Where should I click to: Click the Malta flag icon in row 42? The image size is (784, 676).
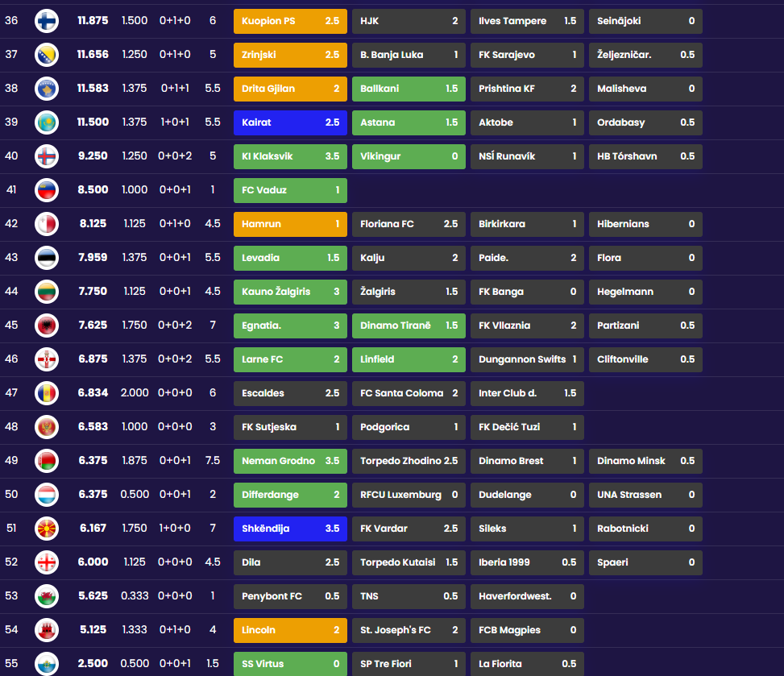tap(47, 224)
